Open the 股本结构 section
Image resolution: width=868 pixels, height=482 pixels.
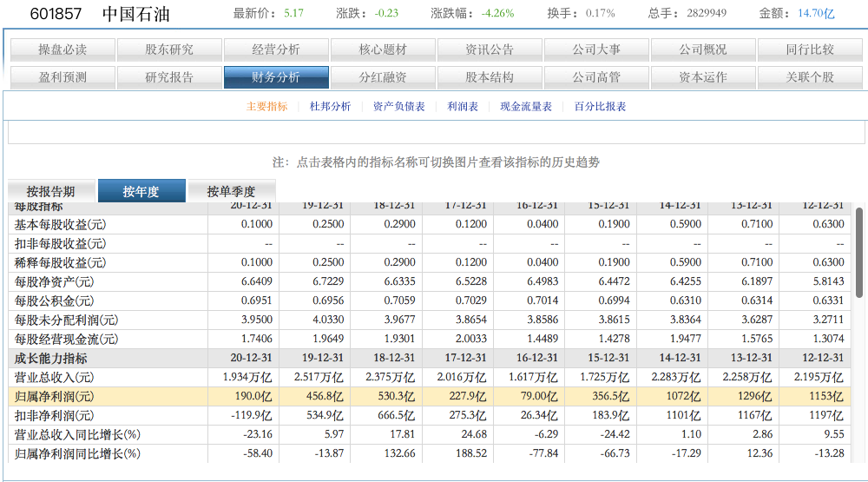click(490, 77)
